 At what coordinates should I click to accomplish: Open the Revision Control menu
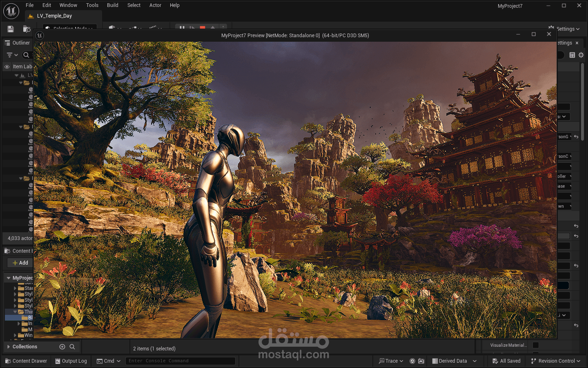555,361
